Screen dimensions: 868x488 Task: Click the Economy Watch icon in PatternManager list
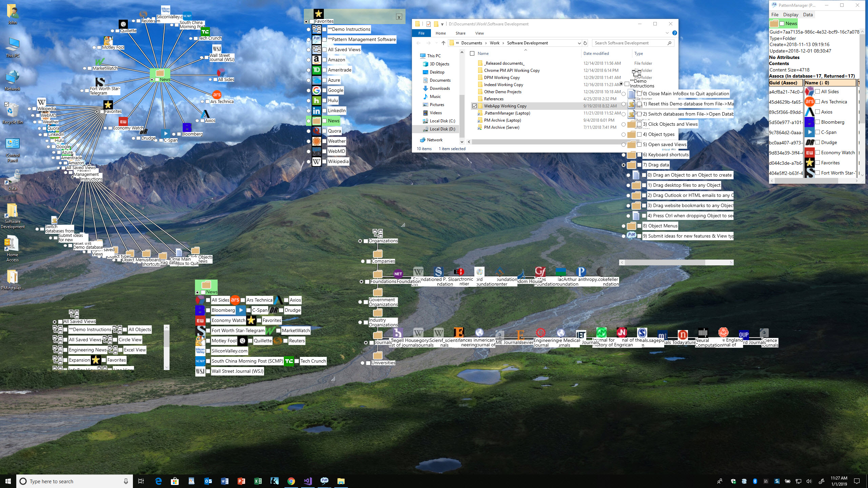coord(809,152)
